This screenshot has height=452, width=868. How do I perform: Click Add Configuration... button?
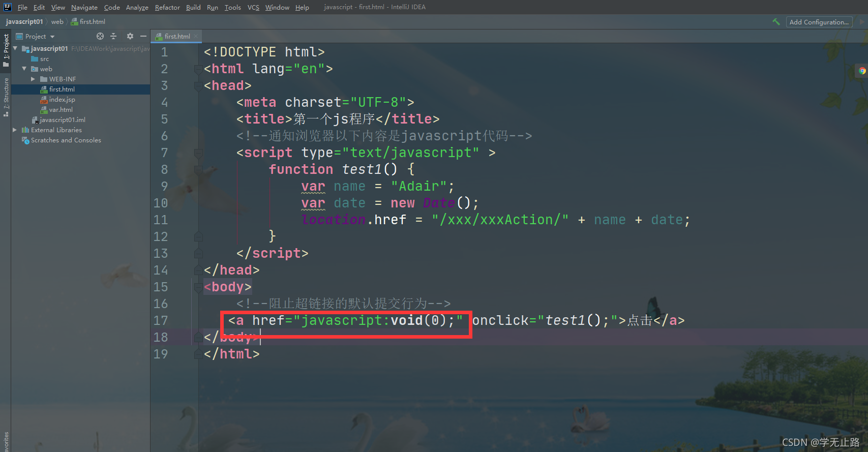[x=819, y=22]
